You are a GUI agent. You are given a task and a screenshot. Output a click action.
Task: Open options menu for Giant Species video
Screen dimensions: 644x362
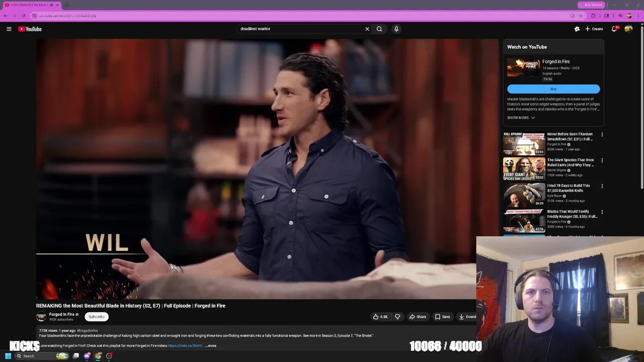[602, 160]
